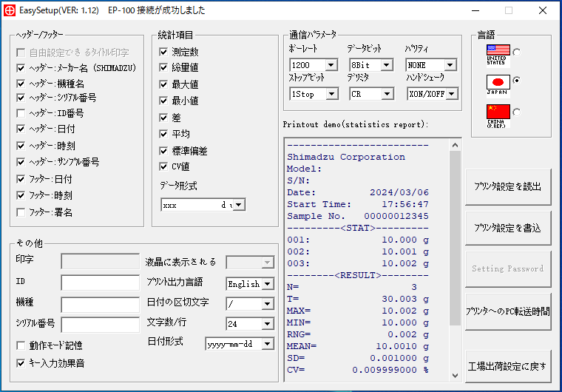The height and width of the screenshot is (392, 562).
Task: Toggle ヘッダー:シリアル番号 checkbox
Action: 21,98
